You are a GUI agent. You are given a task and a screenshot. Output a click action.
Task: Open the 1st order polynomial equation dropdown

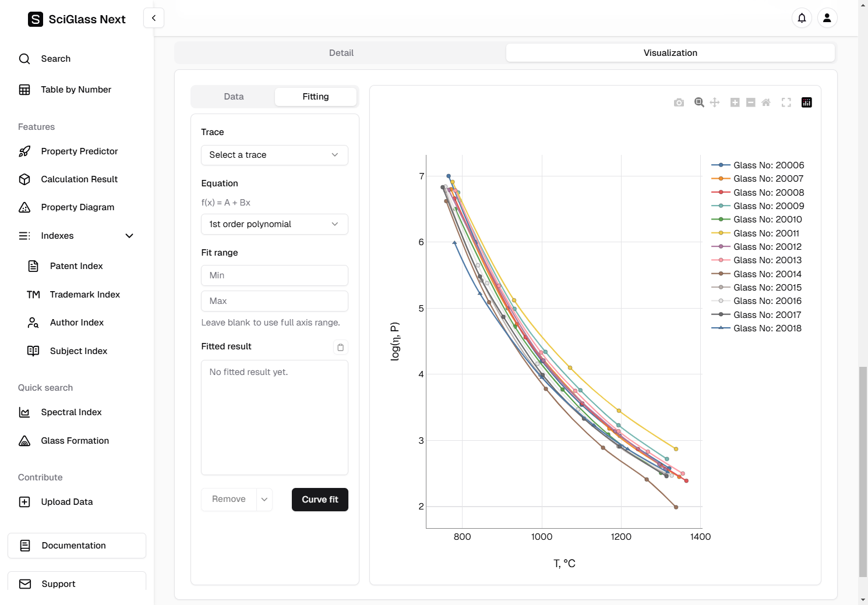coord(274,224)
